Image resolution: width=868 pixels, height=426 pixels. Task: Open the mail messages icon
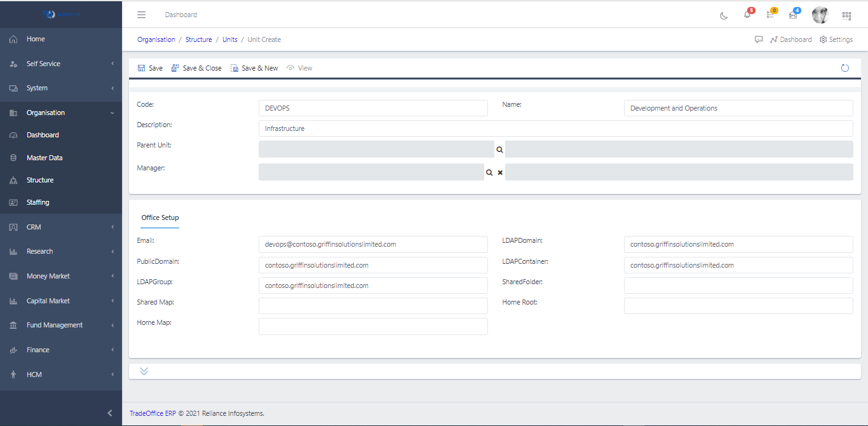[793, 15]
